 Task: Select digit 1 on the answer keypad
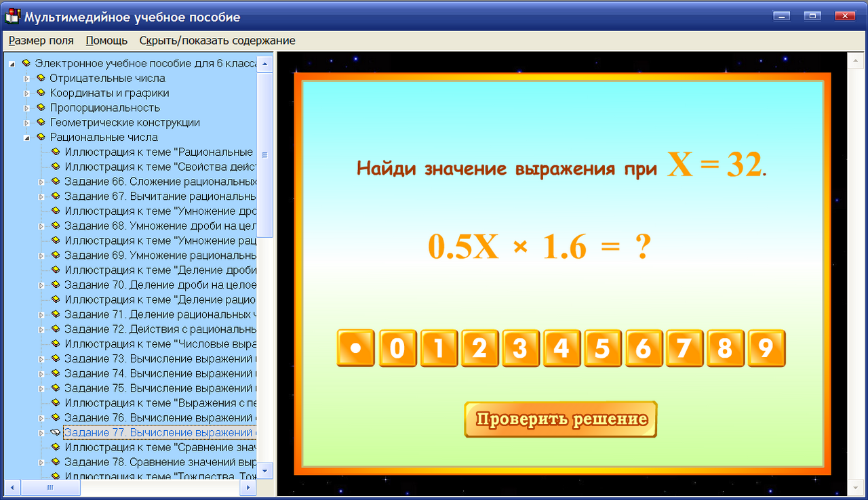point(439,348)
